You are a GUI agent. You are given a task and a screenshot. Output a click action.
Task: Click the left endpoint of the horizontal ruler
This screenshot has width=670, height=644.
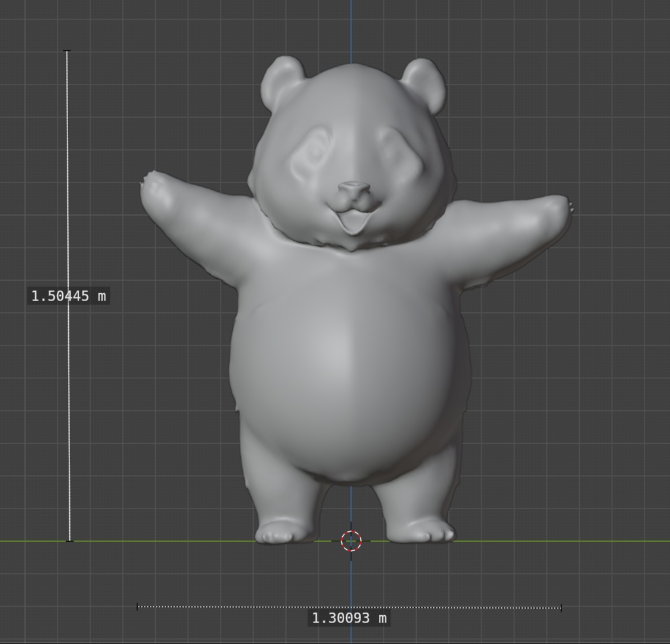coord(136,605)
